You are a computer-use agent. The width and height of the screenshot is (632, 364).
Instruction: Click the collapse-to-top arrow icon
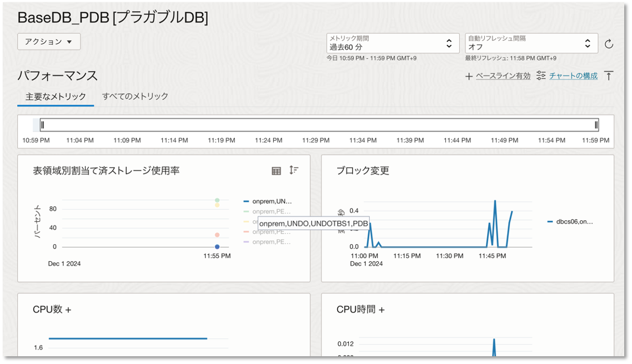coord(609,76)
